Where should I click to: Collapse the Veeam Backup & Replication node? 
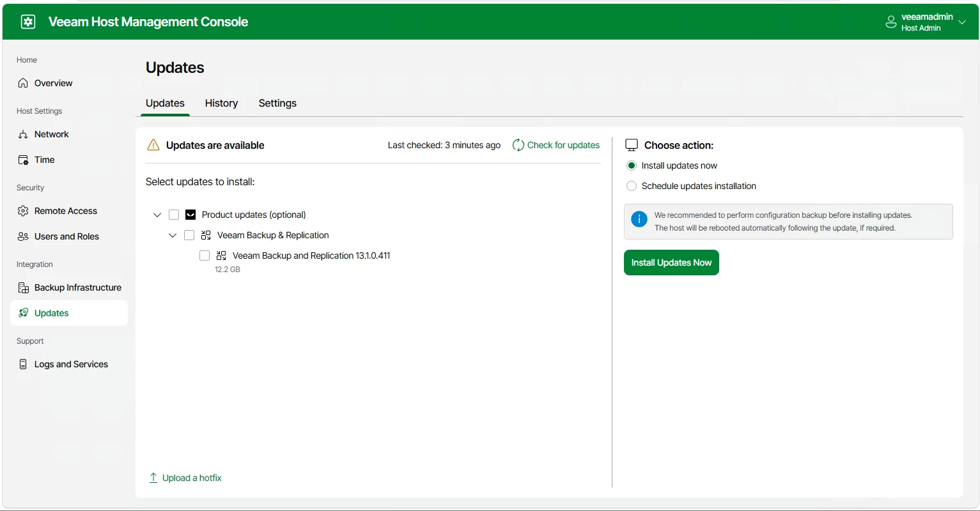pos(173,236)
